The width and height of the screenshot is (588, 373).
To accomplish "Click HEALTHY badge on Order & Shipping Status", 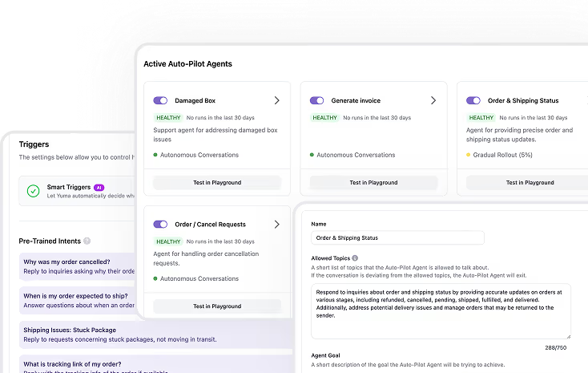I will (481, 118).
